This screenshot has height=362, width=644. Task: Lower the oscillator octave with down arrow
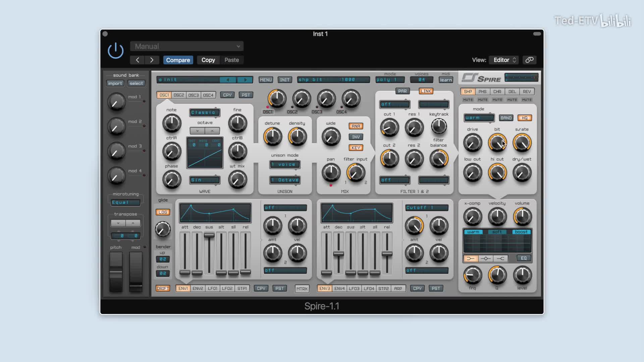tap(198, 131)
